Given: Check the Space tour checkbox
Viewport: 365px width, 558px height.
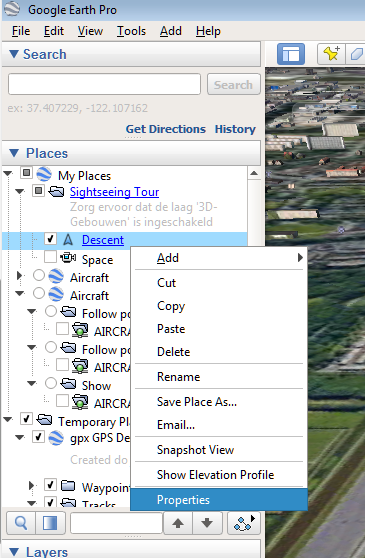Looking at the screenshot, I should click(51, 257).
